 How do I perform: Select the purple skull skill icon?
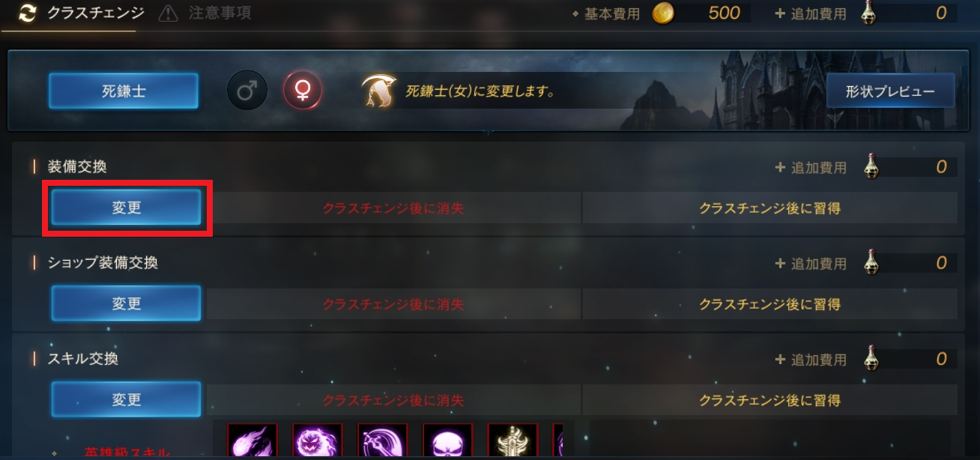(448, 441)
